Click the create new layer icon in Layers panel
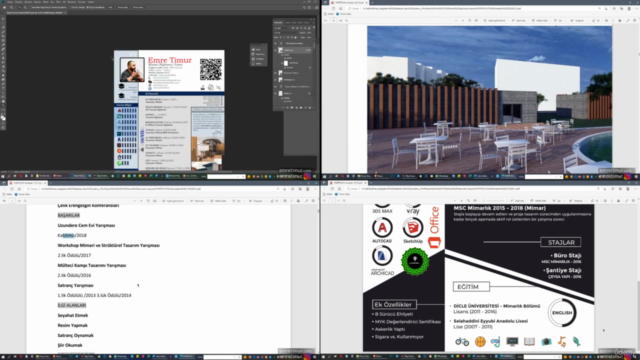Image resolution: width=640 pixels, height=360 pixels. coord(305,108)
